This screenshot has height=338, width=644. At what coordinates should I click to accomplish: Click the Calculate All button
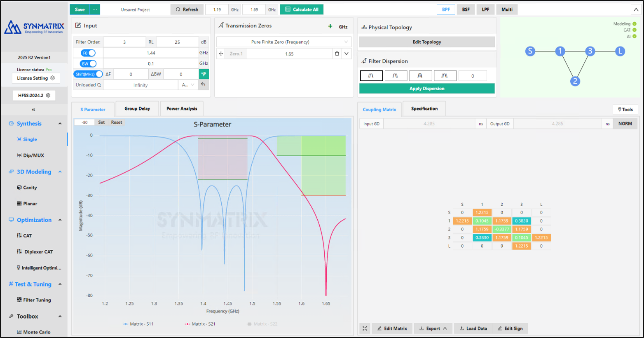click(x=302, y=9)
